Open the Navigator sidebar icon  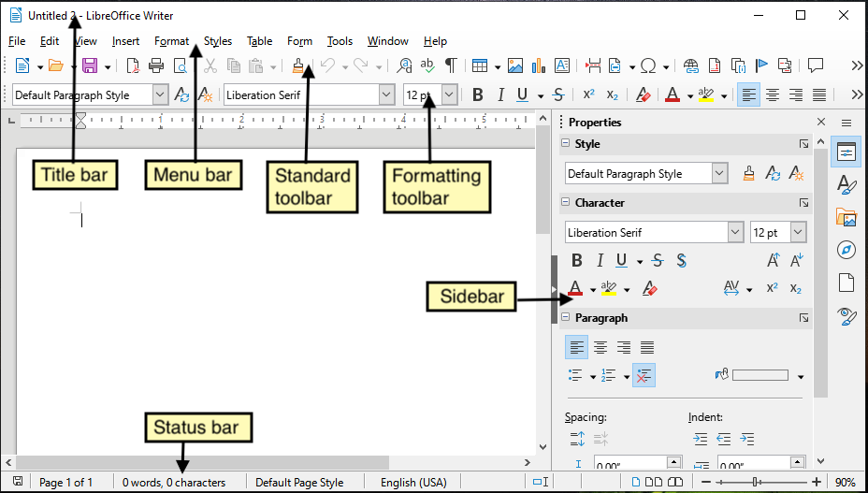point(846,250)
